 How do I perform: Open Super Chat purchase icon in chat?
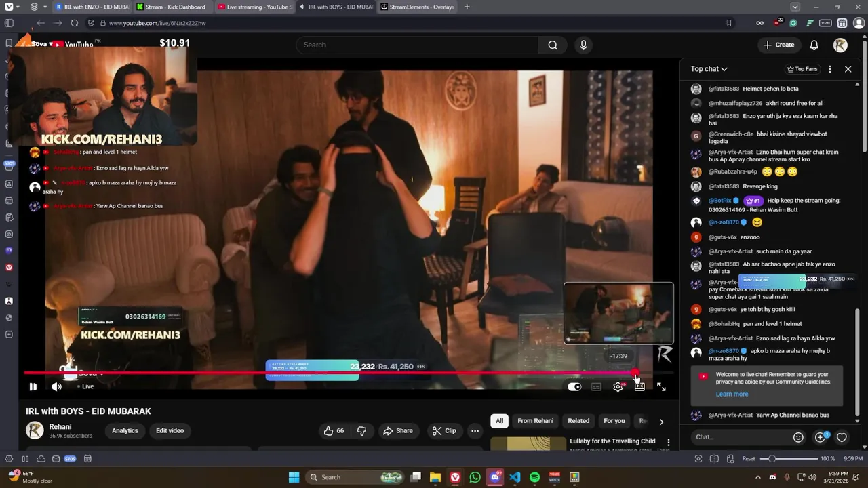pyautogui.click(x=821, y=438)
